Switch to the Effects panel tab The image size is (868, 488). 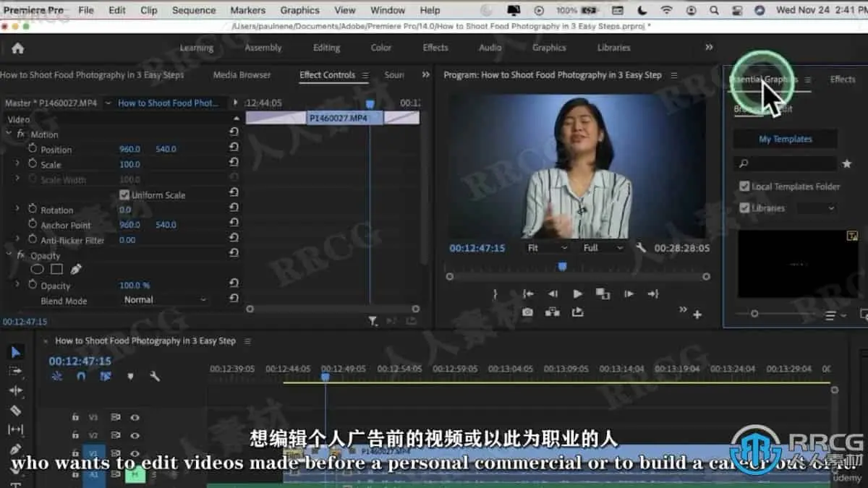[843, 79]
